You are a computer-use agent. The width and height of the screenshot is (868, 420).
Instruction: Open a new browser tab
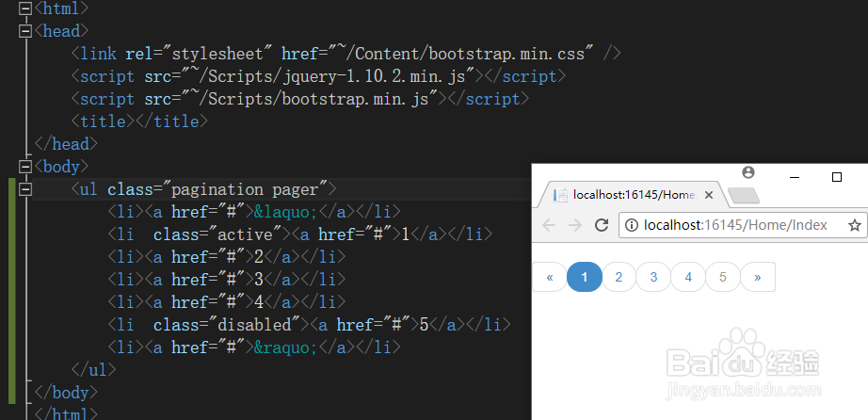point(744,196)
